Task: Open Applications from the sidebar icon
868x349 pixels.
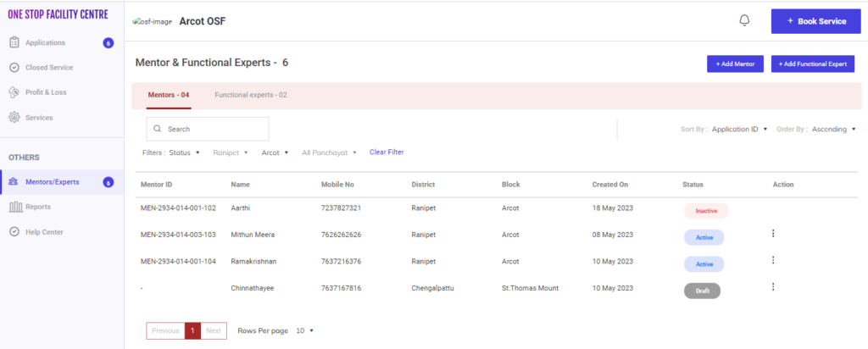Action: coord(14,42)
